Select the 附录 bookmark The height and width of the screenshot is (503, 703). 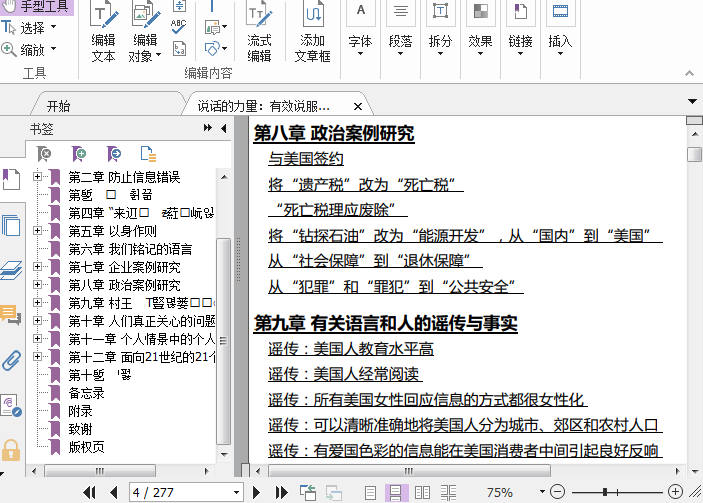pyautogui.click(x=81, y=411)
